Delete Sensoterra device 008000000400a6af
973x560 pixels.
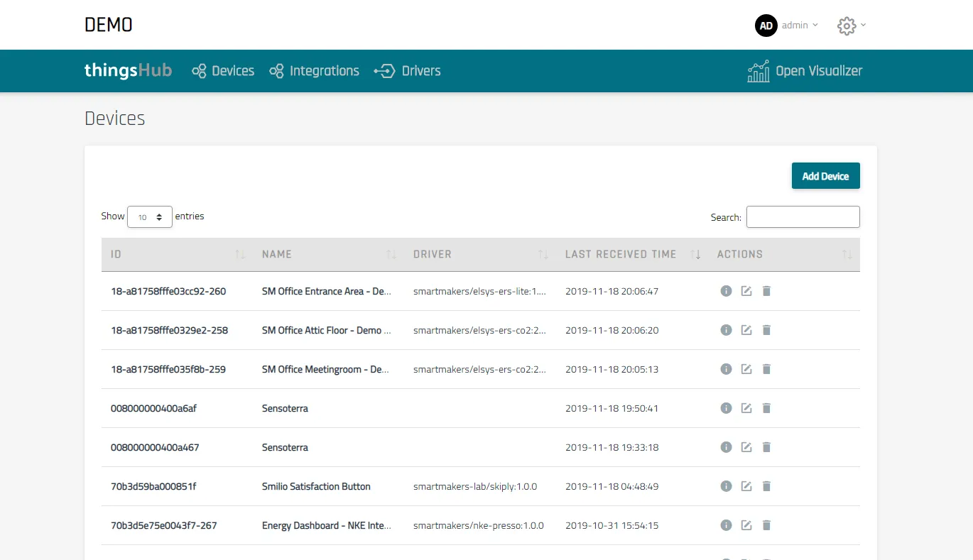(x=766, y=408)
